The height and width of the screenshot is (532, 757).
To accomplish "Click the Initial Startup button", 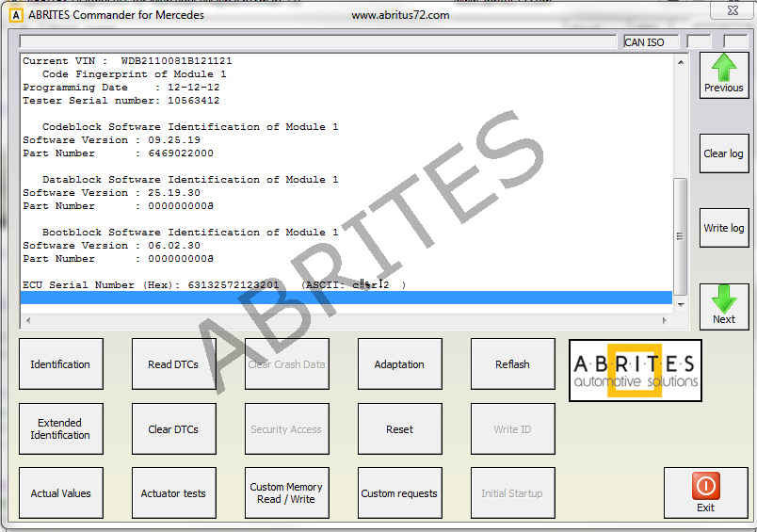I will (x=513, y=492).
